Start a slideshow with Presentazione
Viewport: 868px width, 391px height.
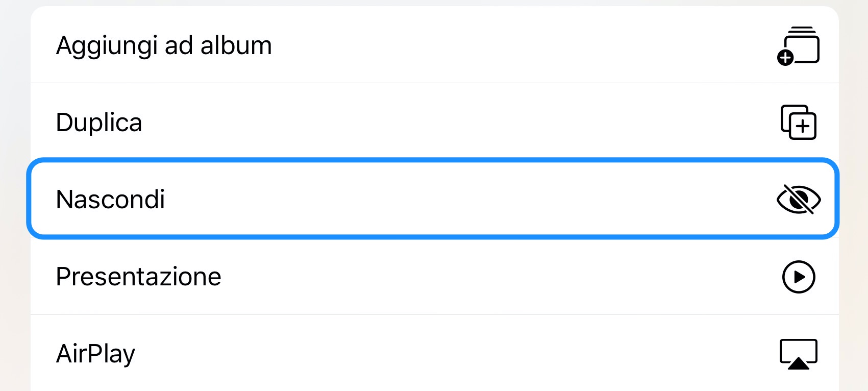coord(435,276)
